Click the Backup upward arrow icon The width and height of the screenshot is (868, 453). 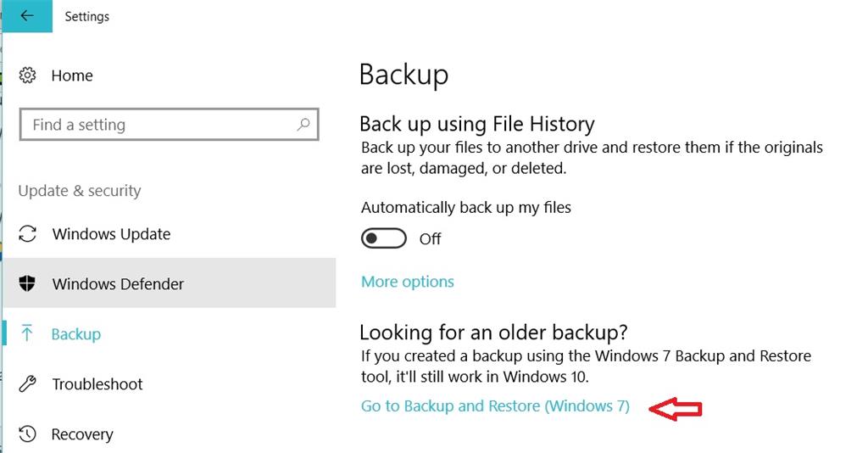26,333
